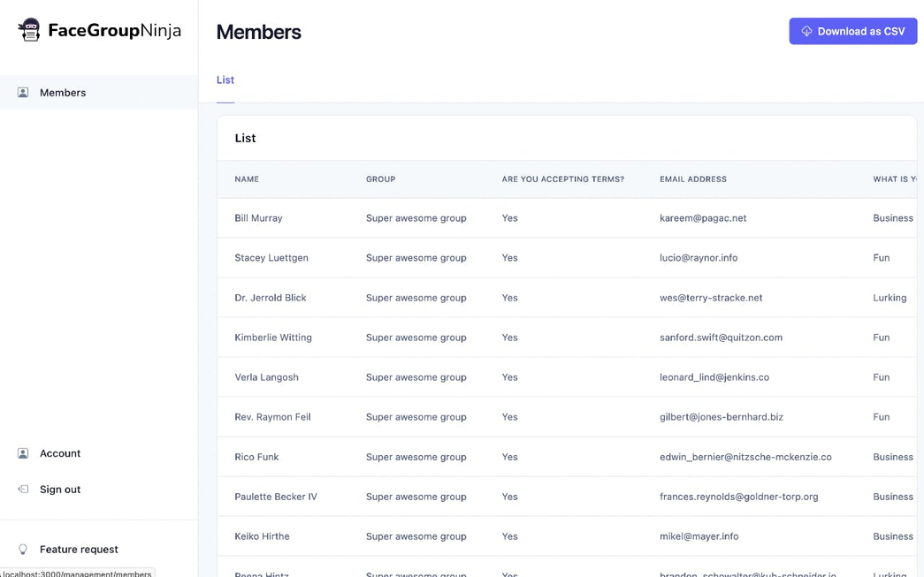This screenshot has height=577, width=924.
Task: Click the cloud download icon in CSV button
Action: pos(806,31)
